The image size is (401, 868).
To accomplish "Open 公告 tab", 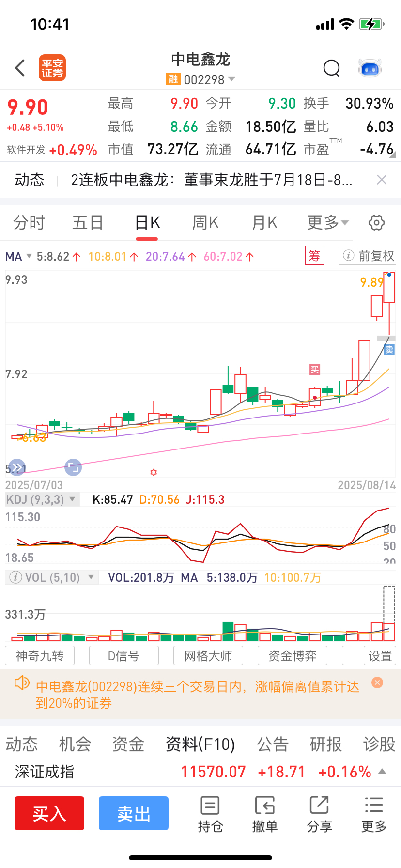I will [273, 744].
